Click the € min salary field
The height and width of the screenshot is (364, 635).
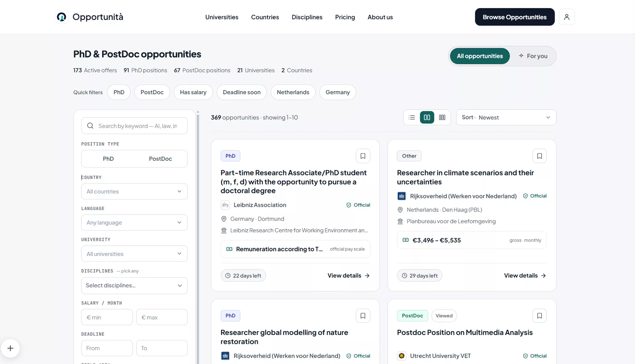tap(107, 317)
